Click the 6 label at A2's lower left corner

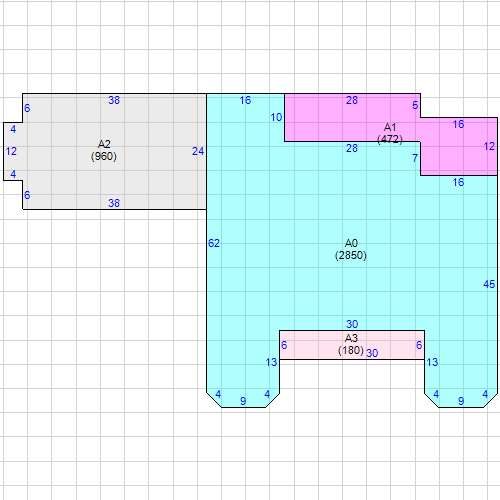coord(27,195)
